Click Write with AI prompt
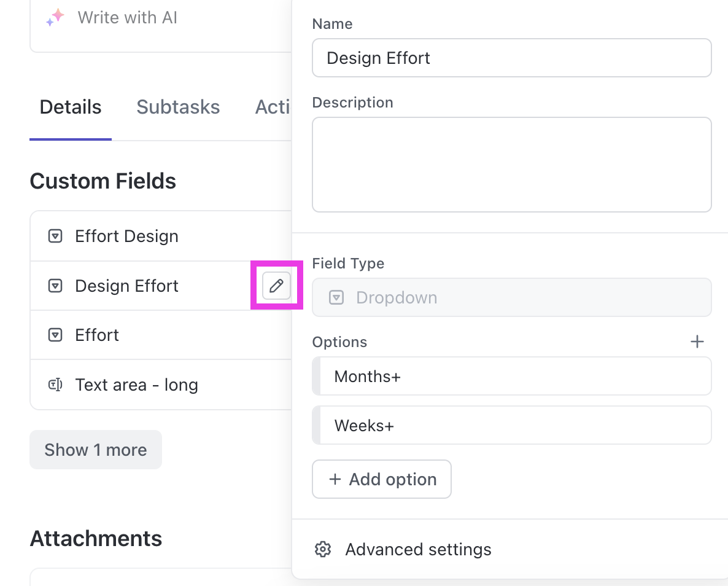Viewport: 728px width, 586px height. (x=128, y=18)
